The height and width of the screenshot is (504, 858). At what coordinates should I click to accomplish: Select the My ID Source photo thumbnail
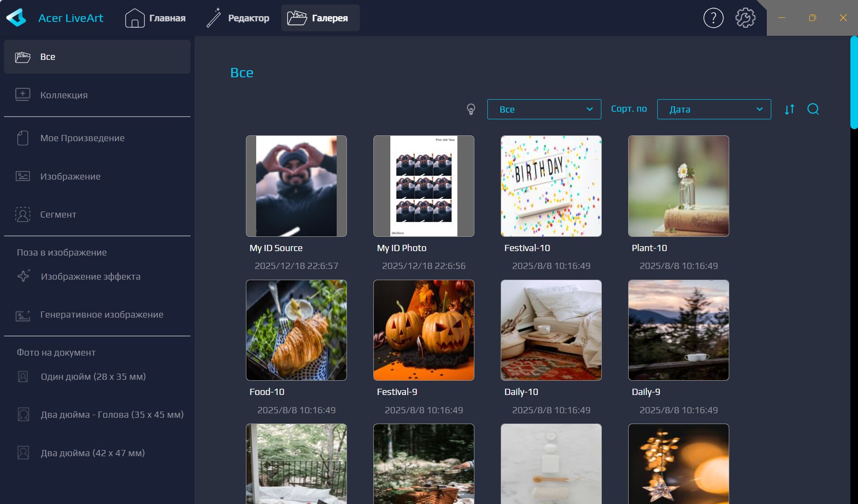tap(296, 186)
